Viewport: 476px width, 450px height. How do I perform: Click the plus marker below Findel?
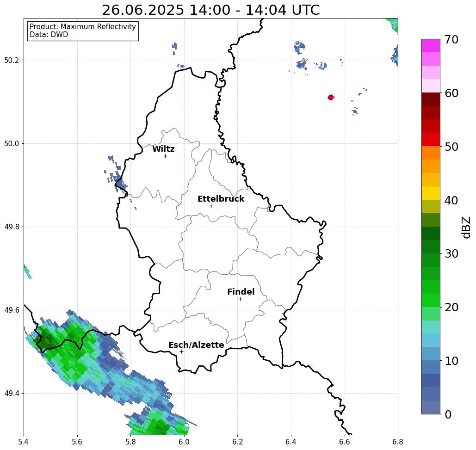point(240,299)
